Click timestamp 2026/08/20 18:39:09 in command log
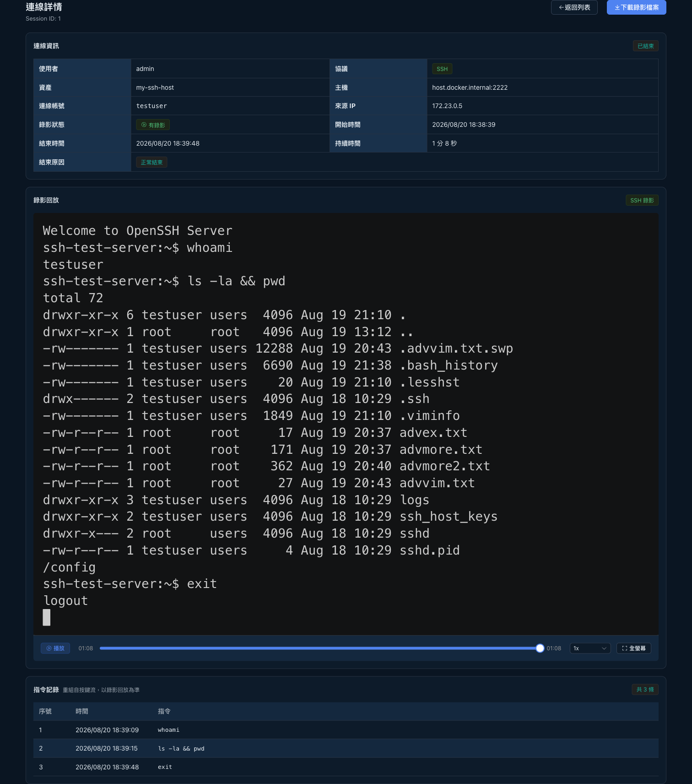The width and height of the screenshot is (692, 784). (107, 730)
